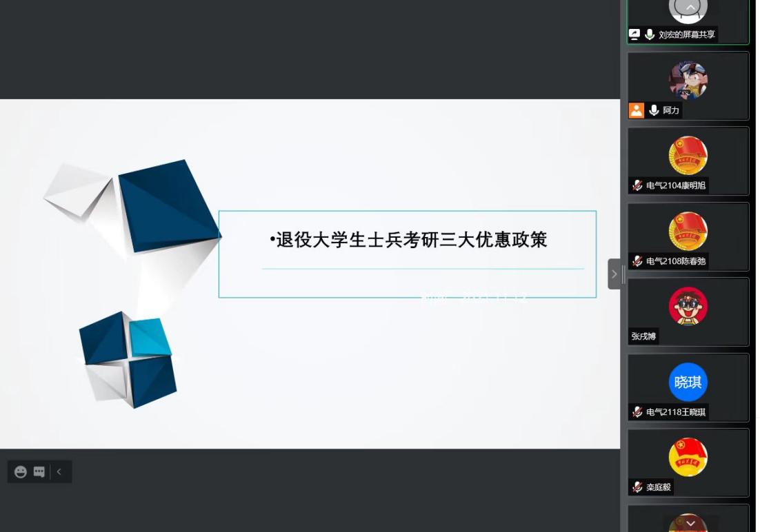Image resolution: width=760 pixels, height=532 pixels.
Task: Select the blue 晓琪 avatar
Action: pos(688,382)
